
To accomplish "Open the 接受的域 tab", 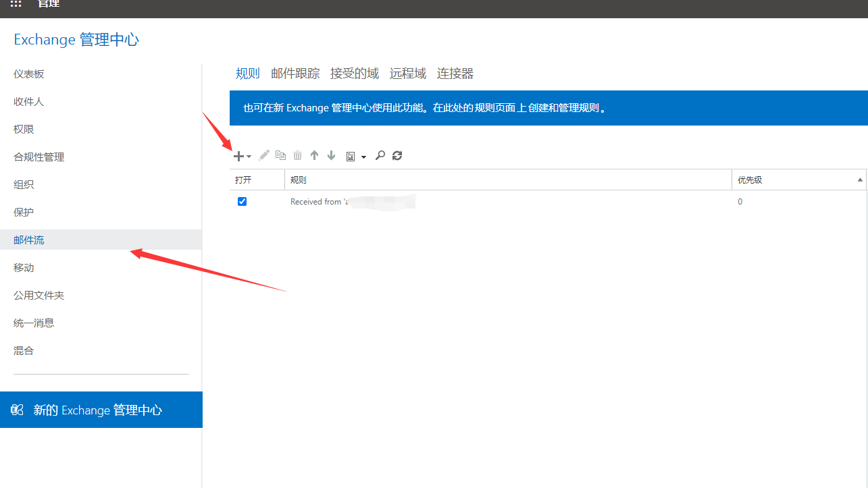I will click(355, 74).
